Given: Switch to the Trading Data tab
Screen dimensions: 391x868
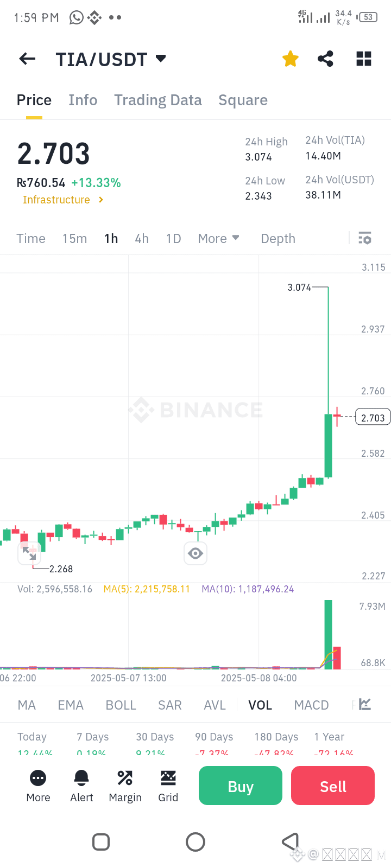Looking at the screenshot, I should (158, 100).
